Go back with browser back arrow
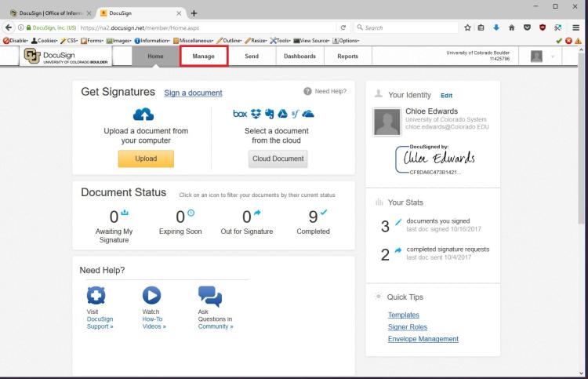 coord(9,27)
